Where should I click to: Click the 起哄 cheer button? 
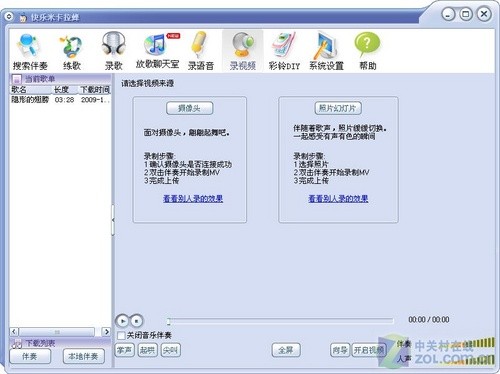coord(148,350)
